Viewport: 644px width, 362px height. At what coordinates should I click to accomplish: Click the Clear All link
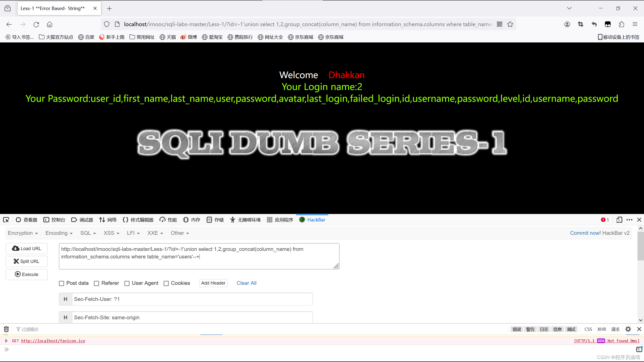click(x=246, y=283)
